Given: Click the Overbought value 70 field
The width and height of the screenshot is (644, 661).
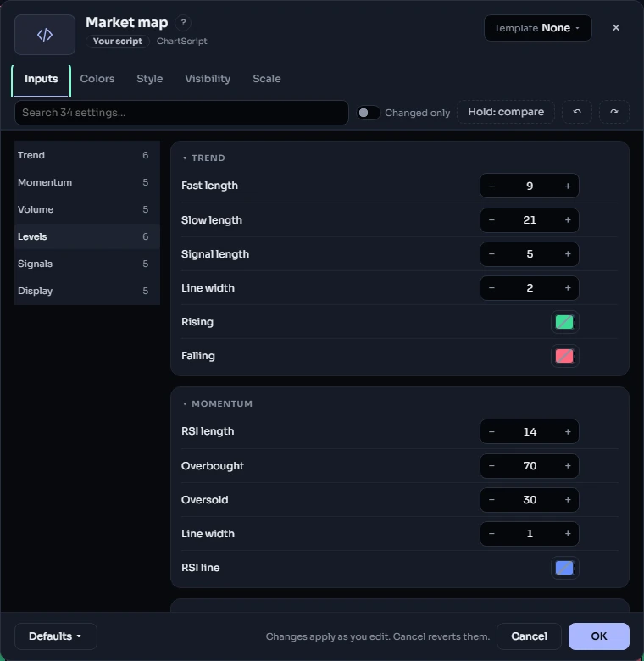Looking at the screenshot, I should click(530, 466).
